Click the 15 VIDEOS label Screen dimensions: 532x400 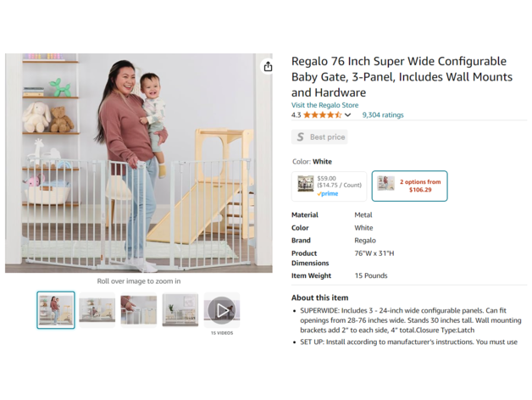(x=221, y=333)
